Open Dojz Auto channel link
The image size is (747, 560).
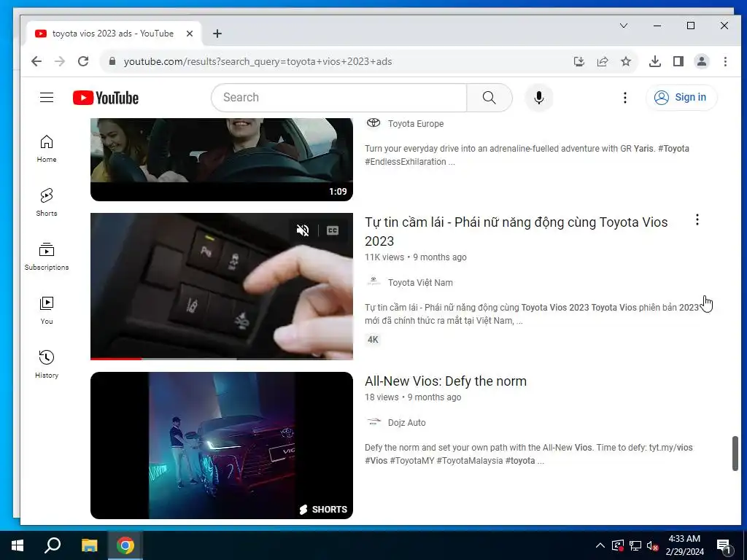[407, 422]
